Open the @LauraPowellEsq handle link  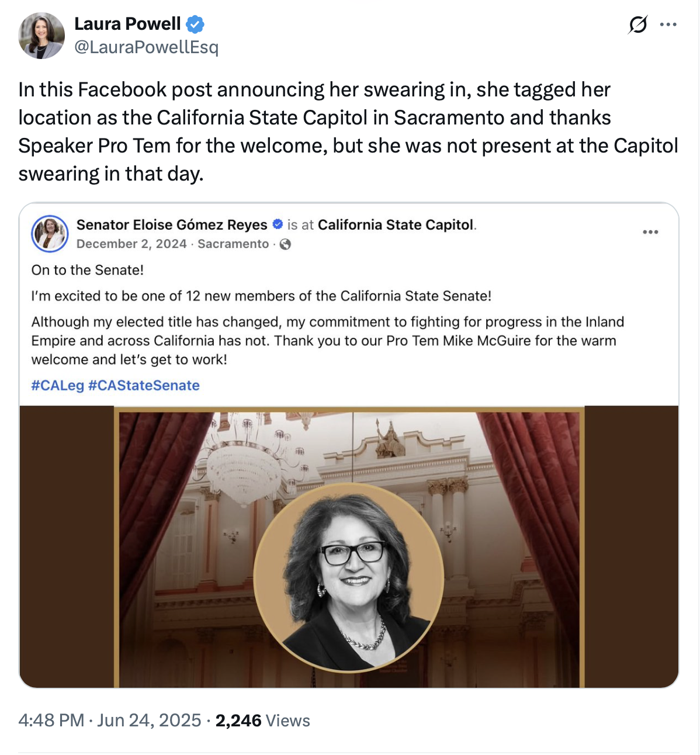pyautogui.click(x=146, y=47)
